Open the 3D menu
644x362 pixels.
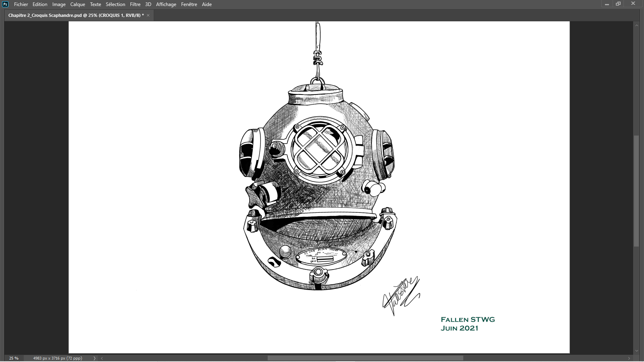click(148, 4)
